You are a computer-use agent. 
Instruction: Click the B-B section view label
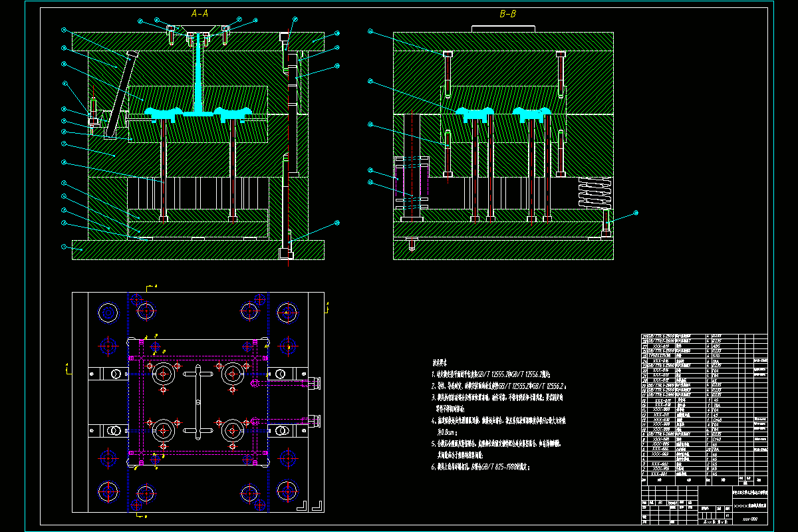[509, 13]
